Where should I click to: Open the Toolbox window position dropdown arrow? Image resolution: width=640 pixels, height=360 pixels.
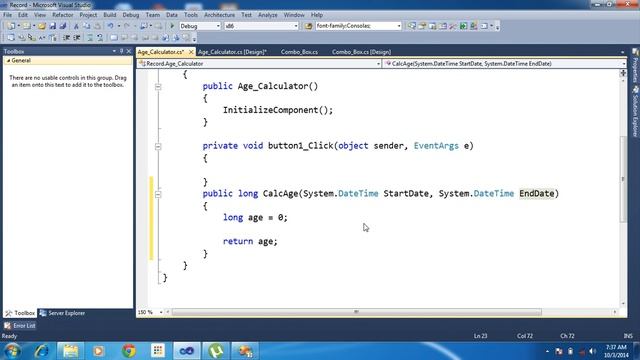tap(114, 51)
